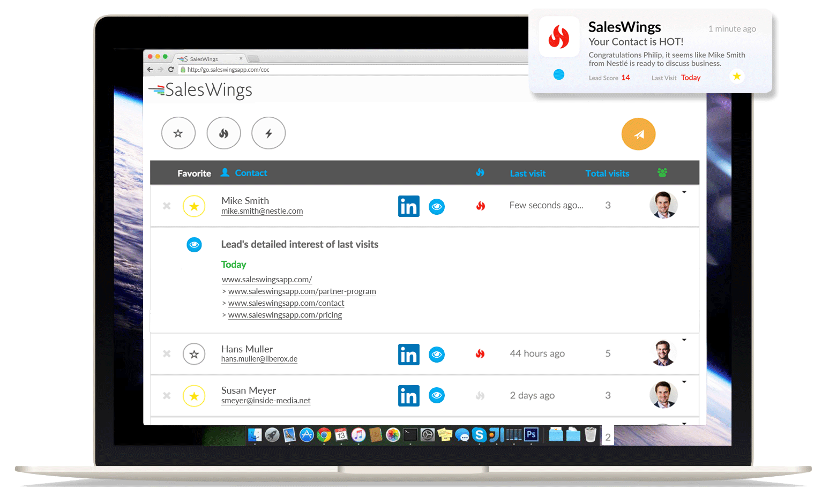Favorite Hans Muller via the star toggle
The width and height of the screenshot is (829, 504).
pos(194,354)
